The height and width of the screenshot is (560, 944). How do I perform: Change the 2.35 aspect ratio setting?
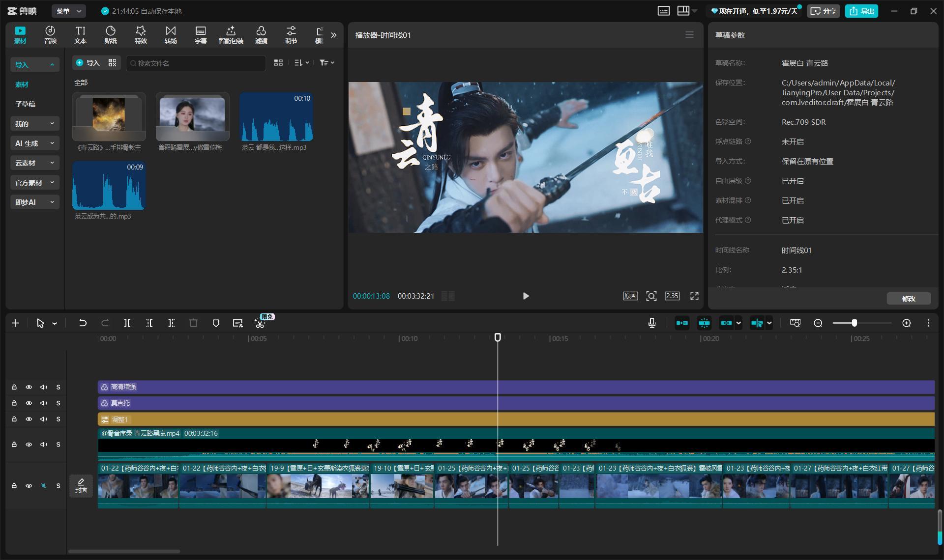pyautogui.click(x=672, y=296)
